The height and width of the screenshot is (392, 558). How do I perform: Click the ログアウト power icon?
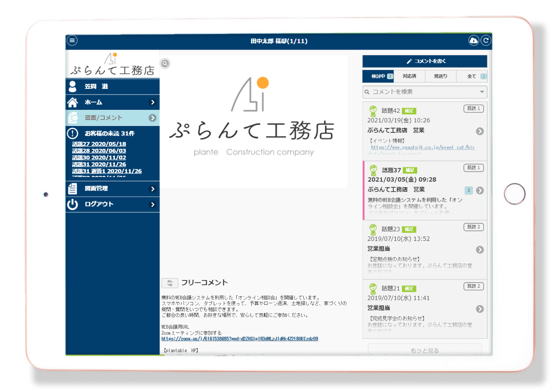(72, 204)
